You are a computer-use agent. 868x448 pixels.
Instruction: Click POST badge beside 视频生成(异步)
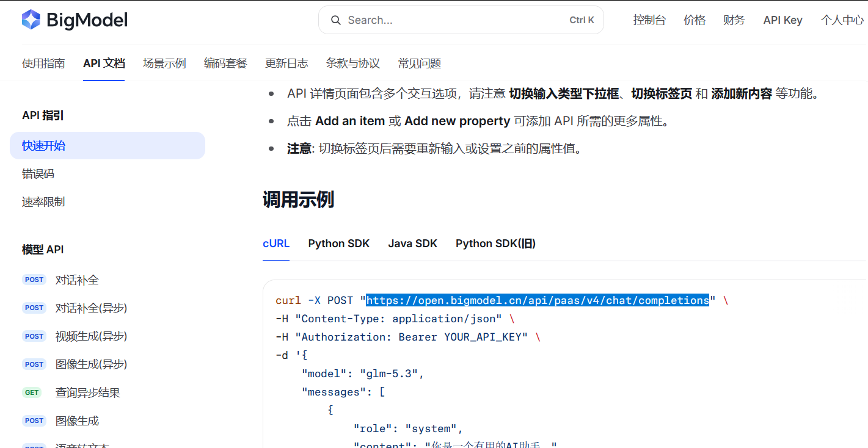pyautogui.click(x=34, y=336)
